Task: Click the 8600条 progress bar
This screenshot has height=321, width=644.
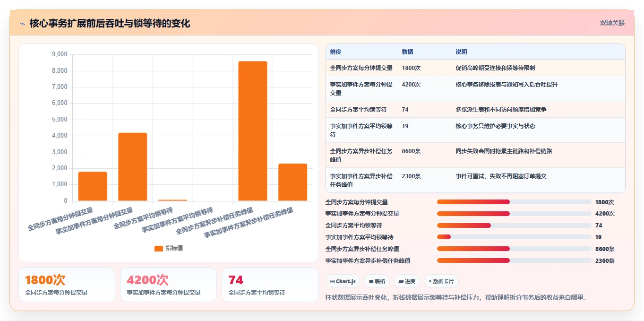Action: coord(514,249)
